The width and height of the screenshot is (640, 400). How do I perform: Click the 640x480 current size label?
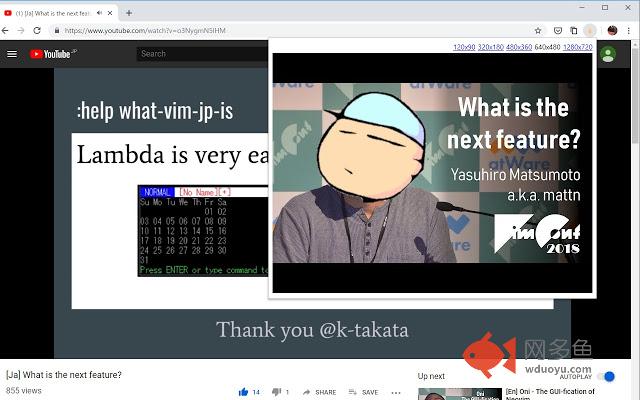(547, 47)
